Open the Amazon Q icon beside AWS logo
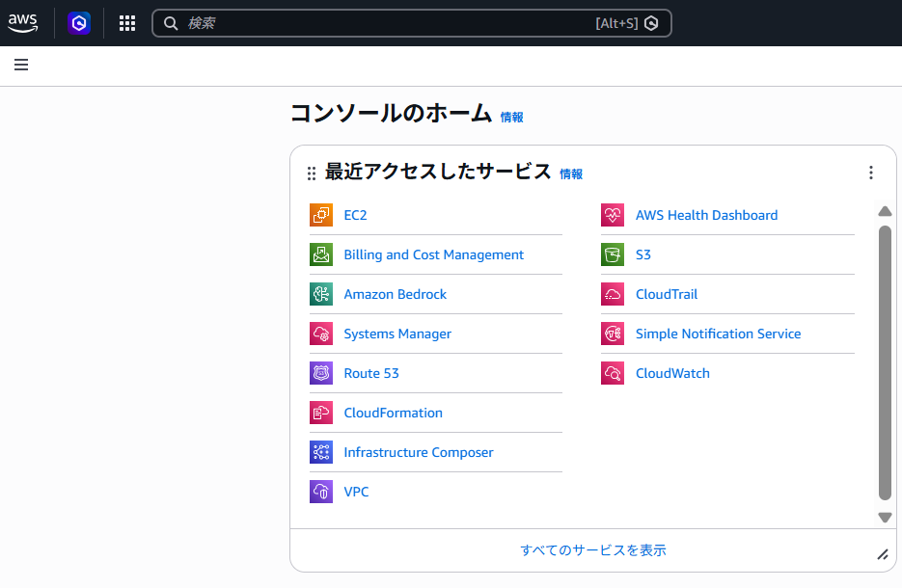Screen dimensions: 902x588 coord(79,23)
